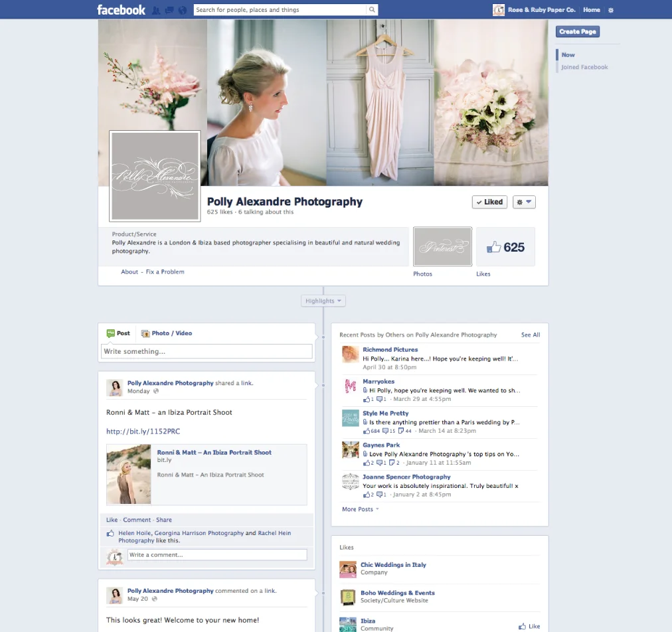Open Ronni & Matt portrait shoot thumbnail
The height and width of the screenshot is (632, 672).
(129, 474)
